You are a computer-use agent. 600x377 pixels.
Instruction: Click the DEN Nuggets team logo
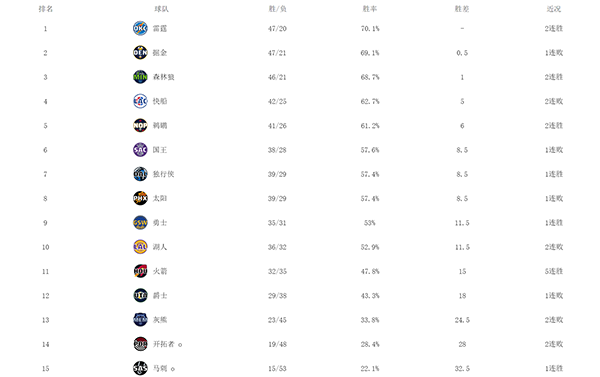[x=140, y=52]
